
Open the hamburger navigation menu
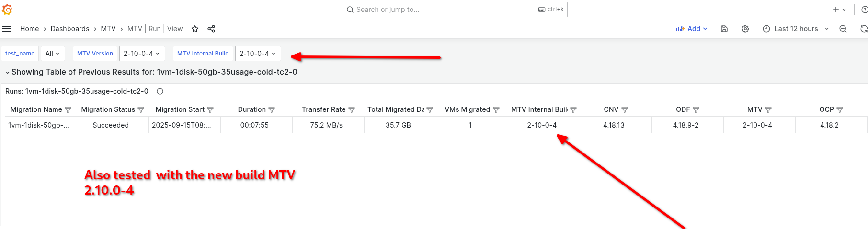pyautogui.click(x=7, y=29)
